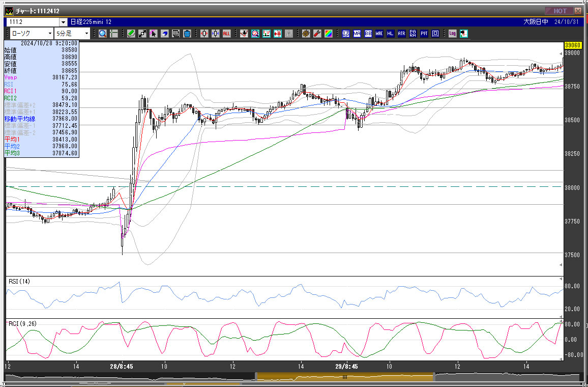Click the square frame indicator icon
Image resolution: width=588 pixels, height=387 pixels.
435,34
